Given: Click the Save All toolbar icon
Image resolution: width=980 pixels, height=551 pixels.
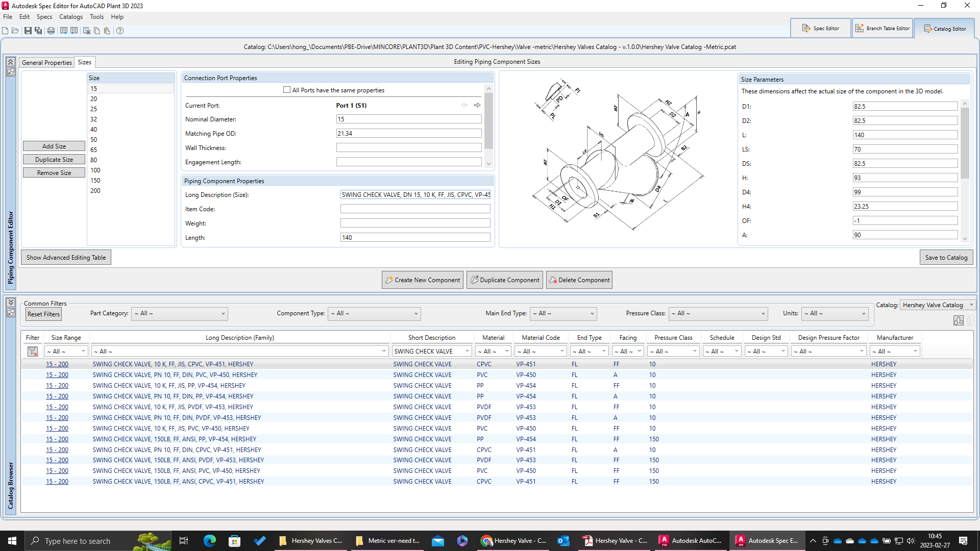Looking at the screenshot, I should (x=38, y=31).
